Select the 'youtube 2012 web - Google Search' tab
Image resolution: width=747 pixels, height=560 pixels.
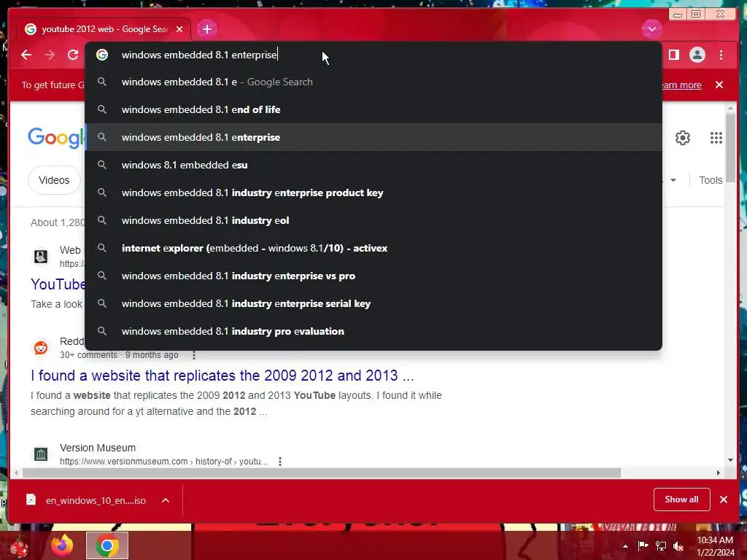coord(104,29)
